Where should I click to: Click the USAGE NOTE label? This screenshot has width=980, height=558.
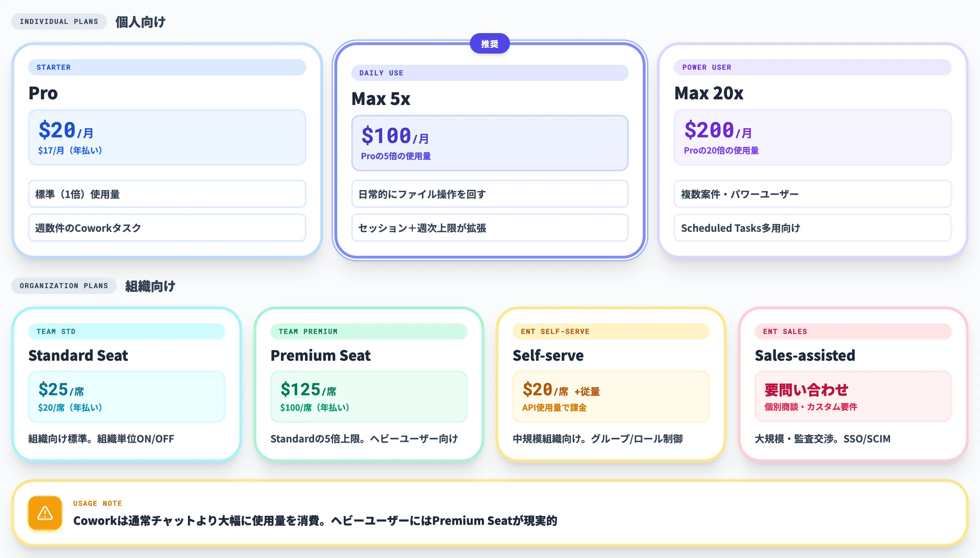click(x=98, y=503)
